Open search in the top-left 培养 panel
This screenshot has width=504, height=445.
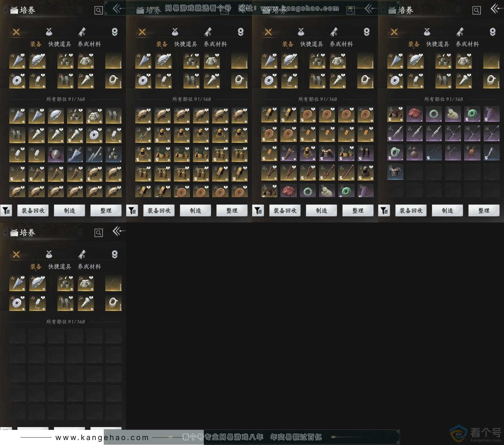[99, 11]
